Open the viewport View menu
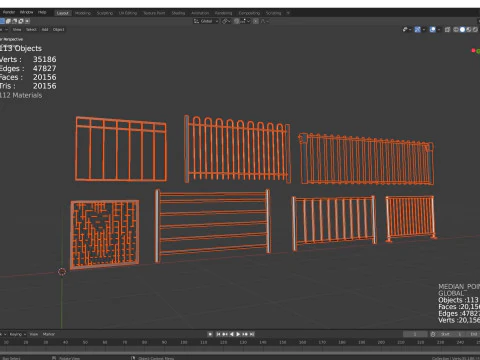 17,30
